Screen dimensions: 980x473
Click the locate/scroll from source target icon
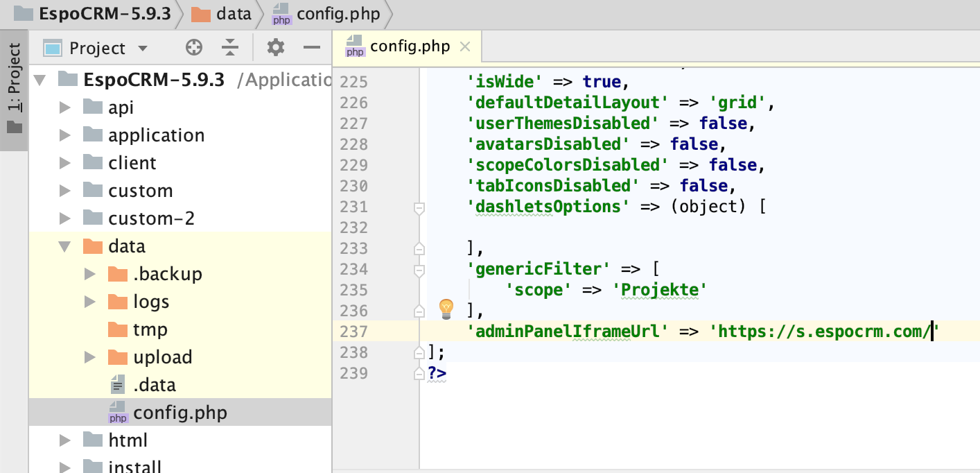(194, 48)
